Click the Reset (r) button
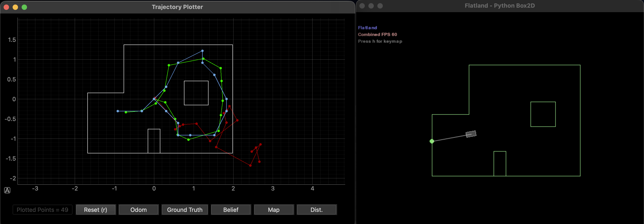The width and height of the screenshot is (644, 224). 95,210
